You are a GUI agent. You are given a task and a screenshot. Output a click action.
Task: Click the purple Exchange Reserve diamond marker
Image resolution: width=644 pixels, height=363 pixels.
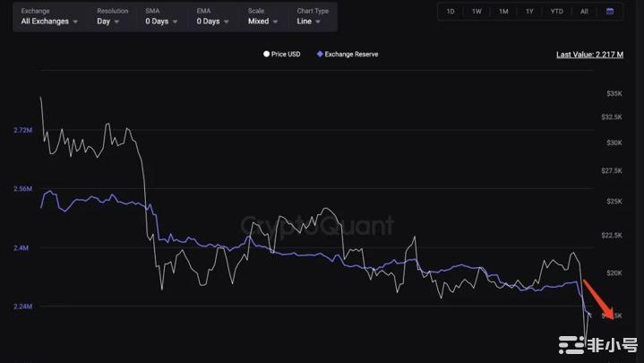pos(320,55)
